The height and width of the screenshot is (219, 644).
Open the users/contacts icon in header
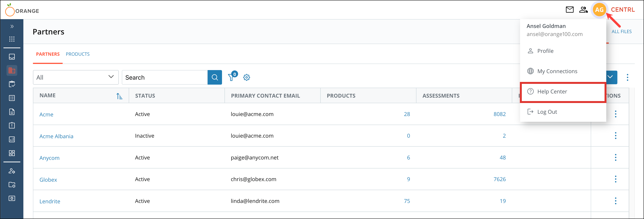[x=583, y=10]
